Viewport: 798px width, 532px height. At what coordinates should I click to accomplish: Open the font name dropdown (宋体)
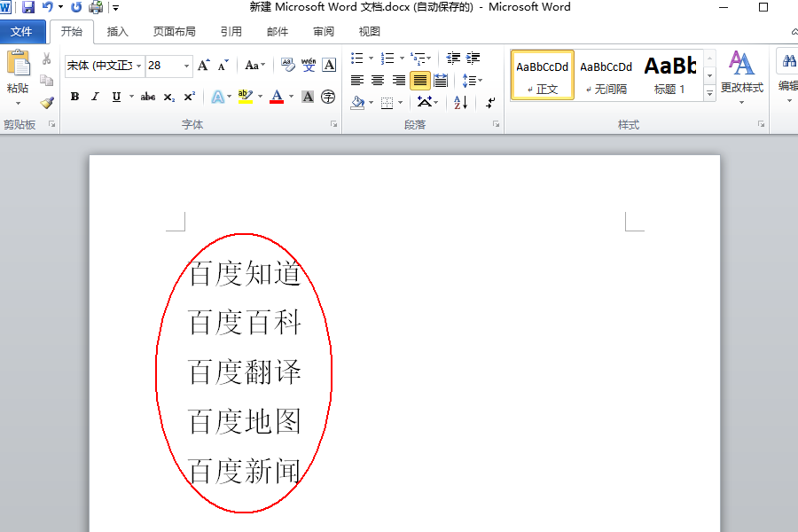(x=138, y=66)
